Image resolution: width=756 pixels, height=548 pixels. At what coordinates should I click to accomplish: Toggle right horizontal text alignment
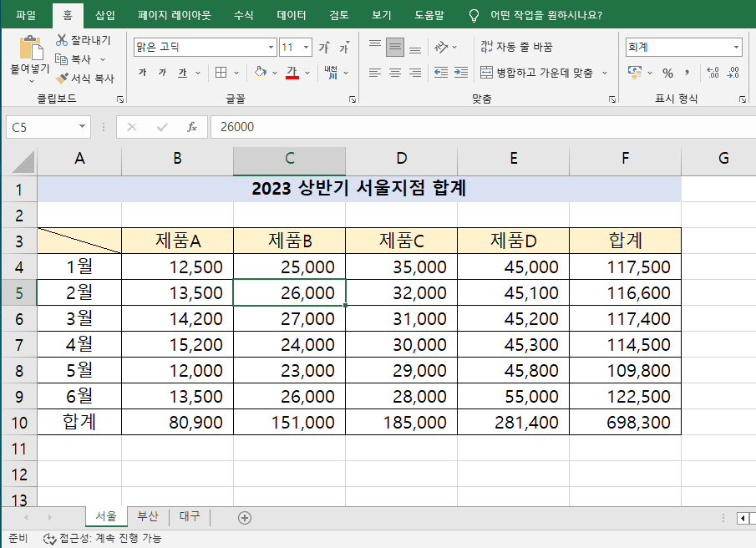pos(415,73)
